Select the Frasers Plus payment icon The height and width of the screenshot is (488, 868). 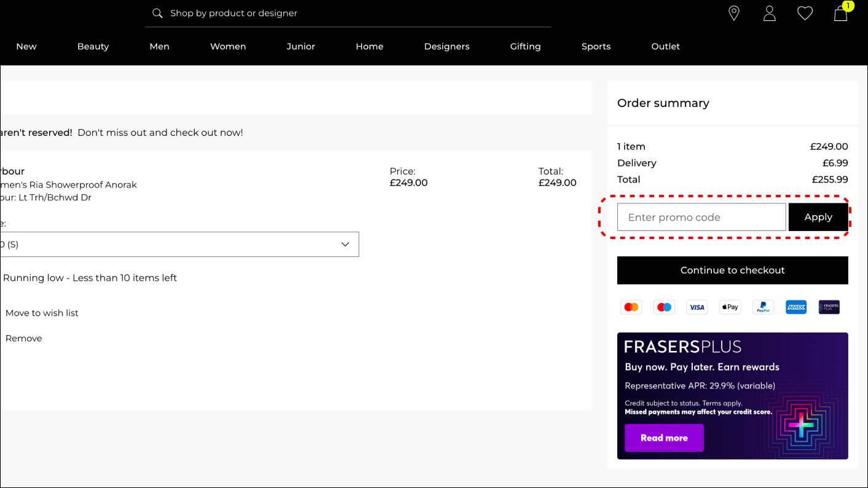point(829,307)
